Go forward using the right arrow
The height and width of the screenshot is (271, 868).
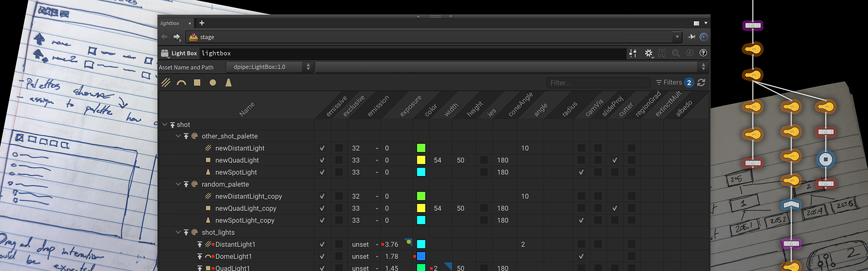177,37
